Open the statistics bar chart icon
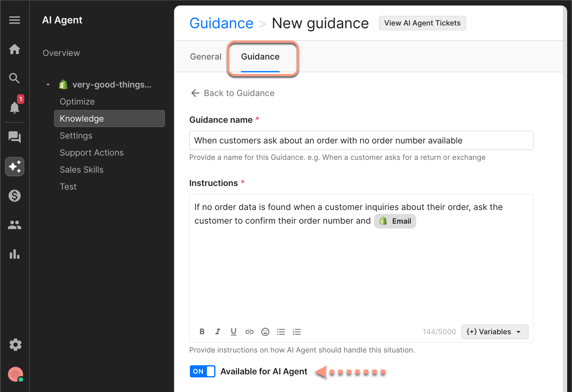This screenshot has width=572, height=392. click(15, 254)
